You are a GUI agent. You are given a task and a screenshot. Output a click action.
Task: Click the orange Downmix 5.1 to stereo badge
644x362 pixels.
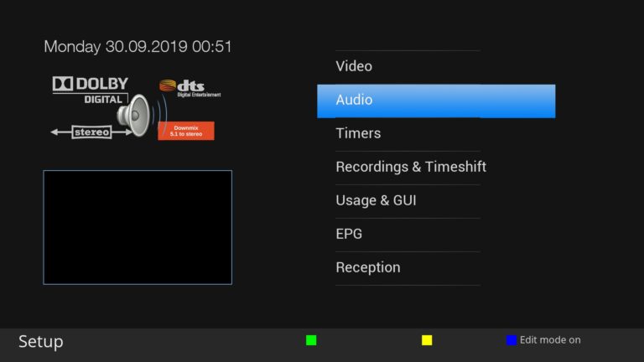pyautogui.click(x=186, y=131)
